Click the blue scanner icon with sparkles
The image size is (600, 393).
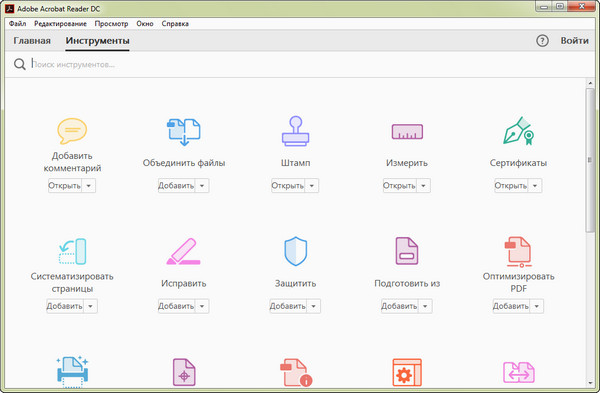coord(72,372)
